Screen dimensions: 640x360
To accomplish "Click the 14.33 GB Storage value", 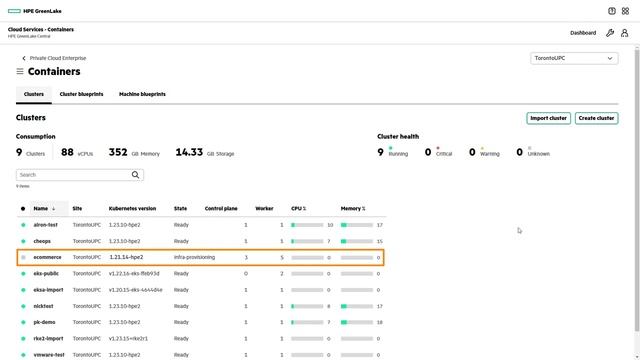I will (205, 153).
